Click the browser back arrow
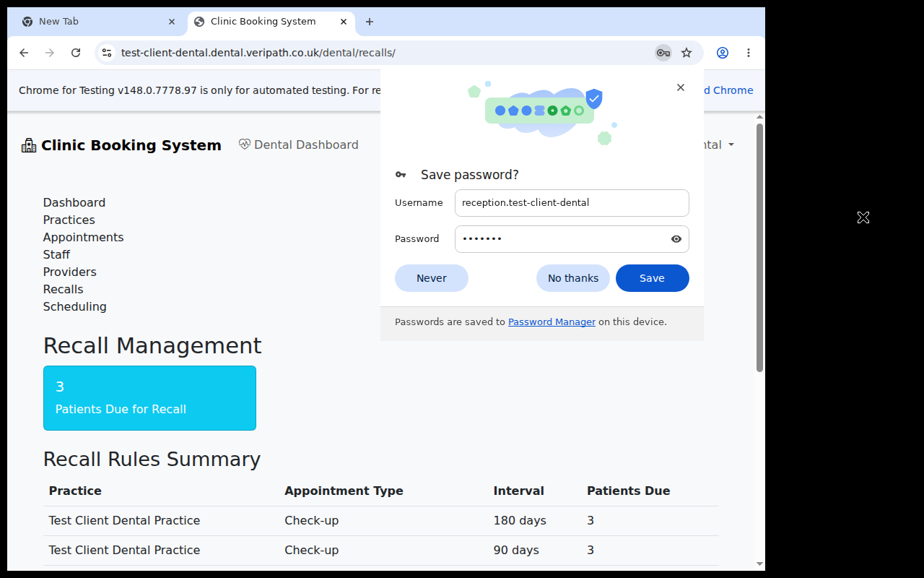924x578 pixels. click(24, 53)
